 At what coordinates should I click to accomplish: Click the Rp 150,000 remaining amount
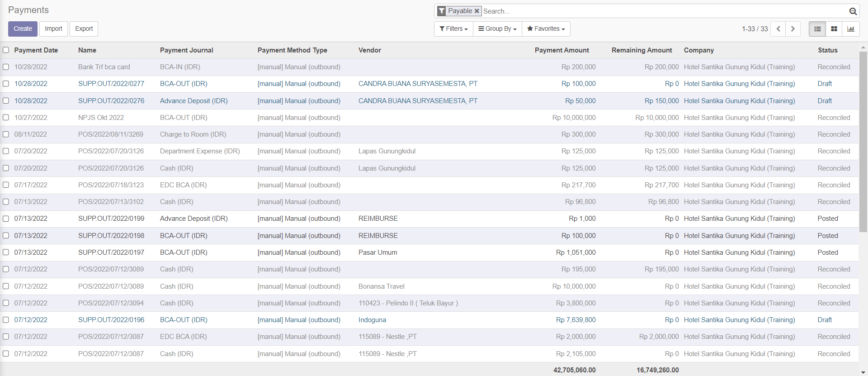tap(662, 101)
